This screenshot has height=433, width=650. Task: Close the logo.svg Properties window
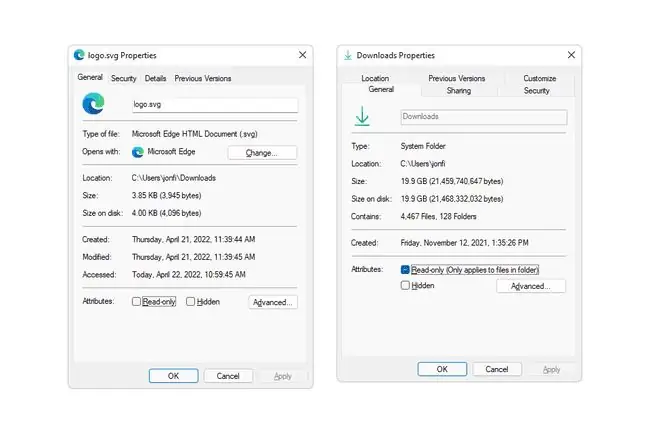(x=303, y=55)
